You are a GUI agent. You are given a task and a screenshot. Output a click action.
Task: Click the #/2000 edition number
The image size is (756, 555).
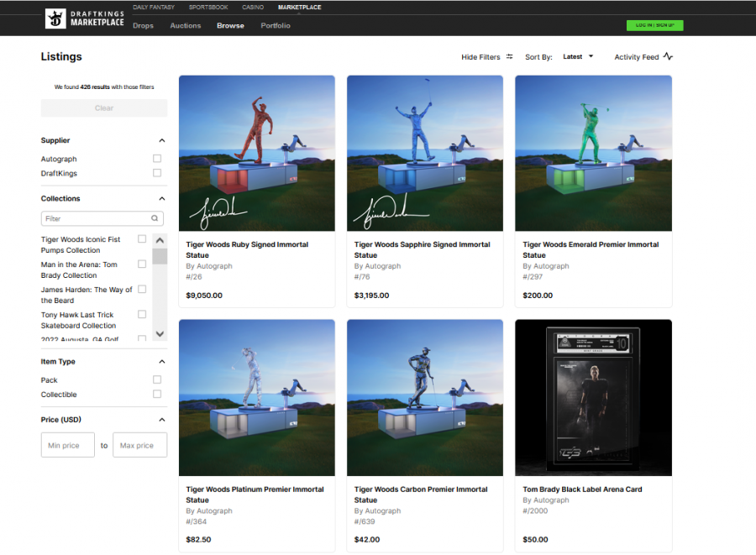tap(535, 510)
